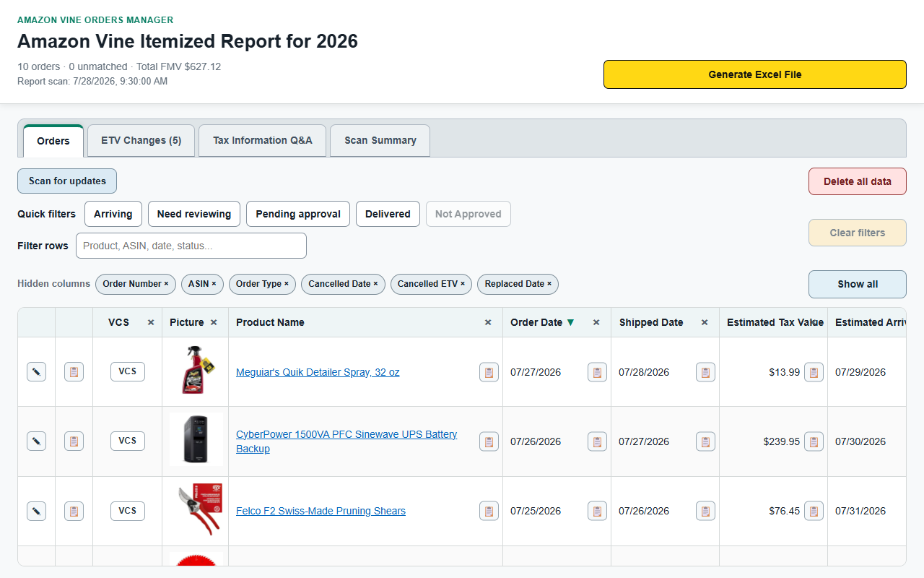Hide the Order Date column using its X
The width and height of the screenshot is (924, 578).
pyautogui.click(x=596, y=322)
